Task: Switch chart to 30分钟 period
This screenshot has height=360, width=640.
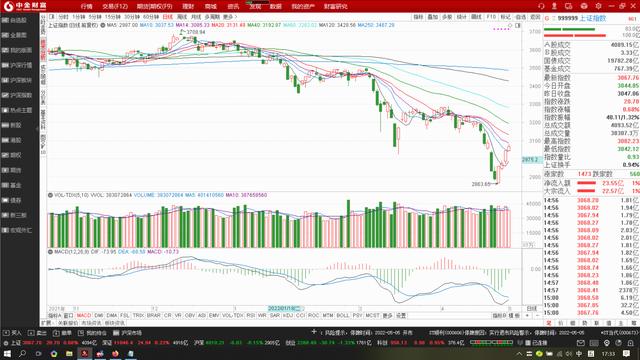Action: [x=132, y=17]
